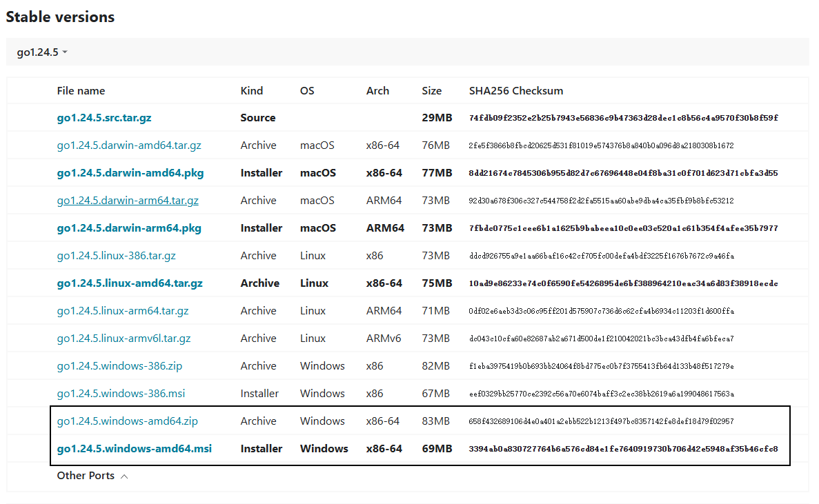Image resolution: width=819 pixels, height=504 pixels.
Task: Download go1.24.5.windows-amd64.msi installer
Action: pos(135,449)
